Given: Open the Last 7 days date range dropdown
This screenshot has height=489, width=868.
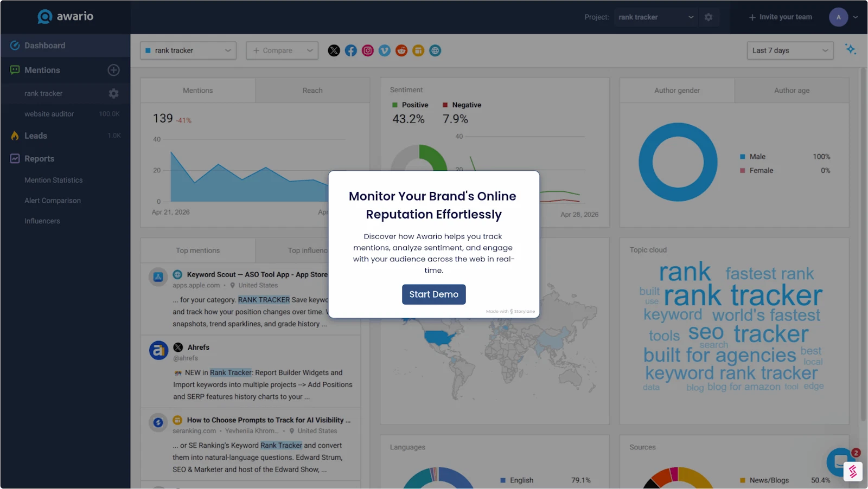Looking at the screenshot, I should 790,50.
